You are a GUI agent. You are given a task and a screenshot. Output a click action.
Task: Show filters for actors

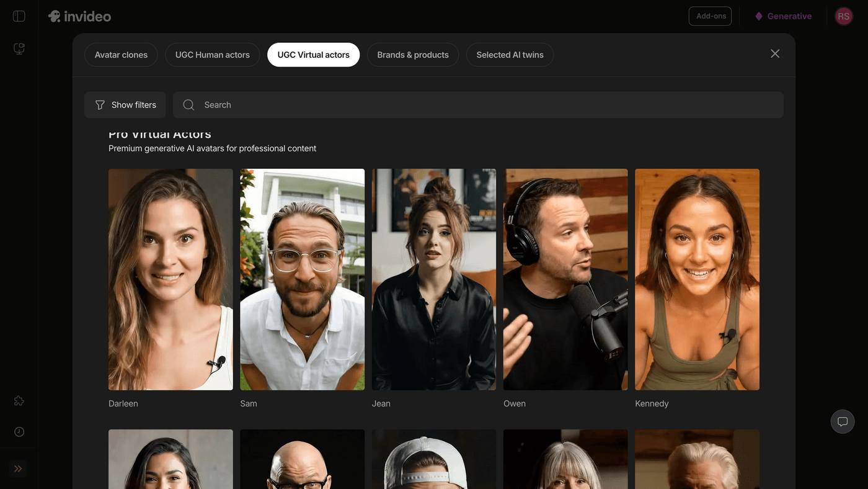125,105
